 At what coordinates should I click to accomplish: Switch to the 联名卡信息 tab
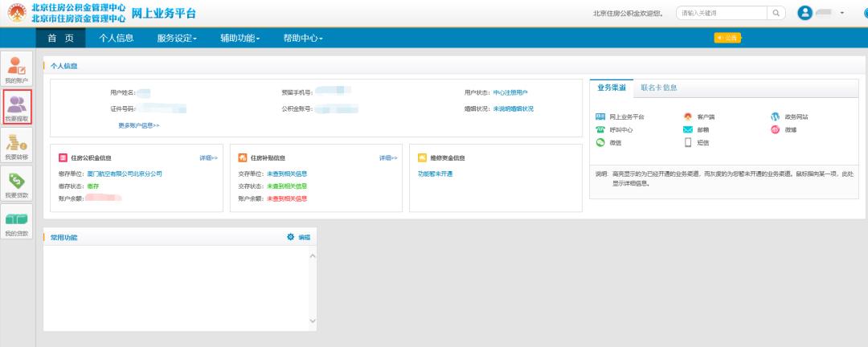(x=659, y=88)
